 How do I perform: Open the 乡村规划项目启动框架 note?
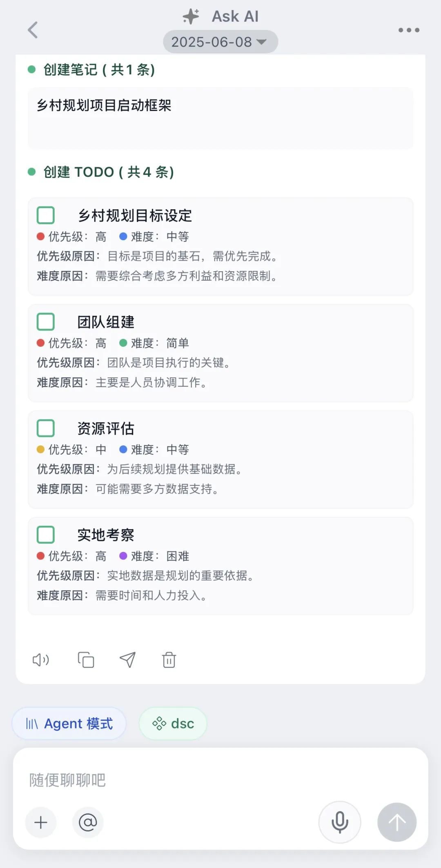(220, 118)
